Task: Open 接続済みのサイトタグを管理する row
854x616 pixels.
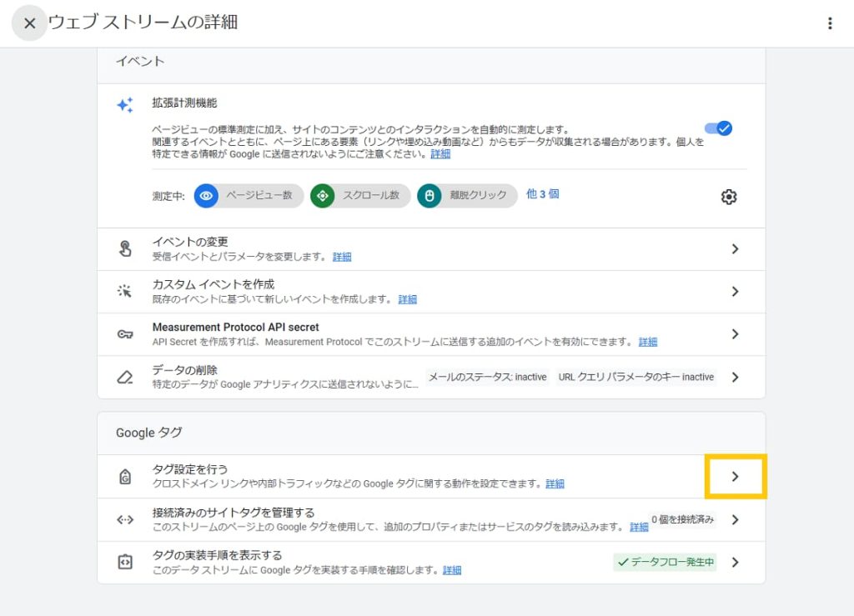Action: (x=735, y=519)
